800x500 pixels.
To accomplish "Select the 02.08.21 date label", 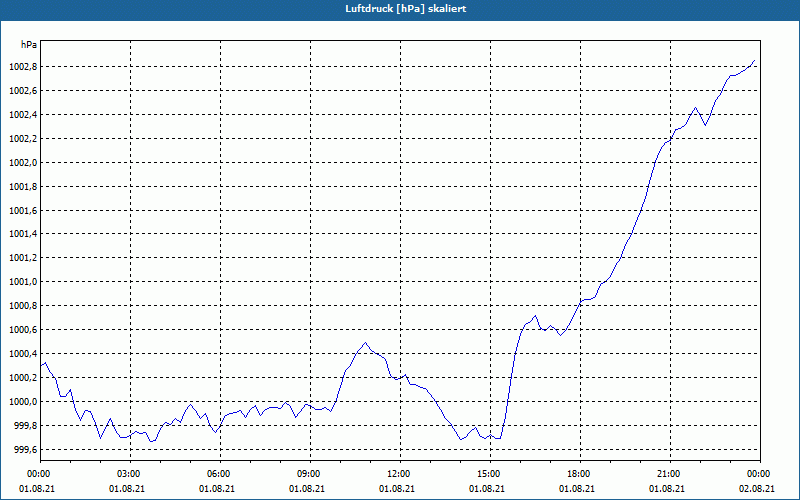I will point(757,489).
